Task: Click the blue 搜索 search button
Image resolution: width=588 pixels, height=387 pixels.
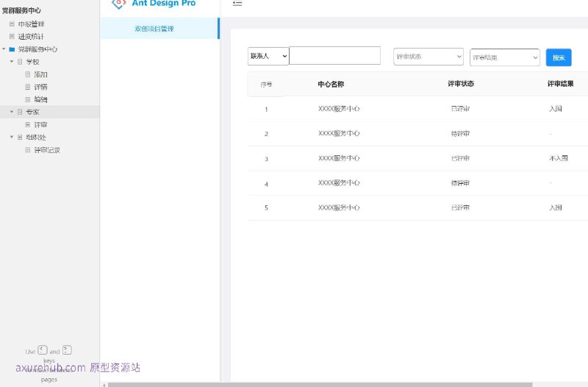Action: (x=559, y=57)
